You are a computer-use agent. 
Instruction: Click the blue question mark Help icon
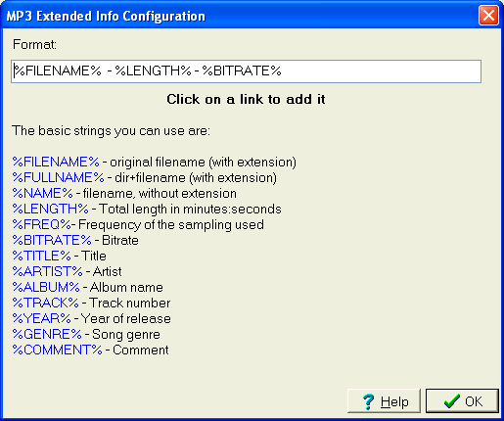369,401
